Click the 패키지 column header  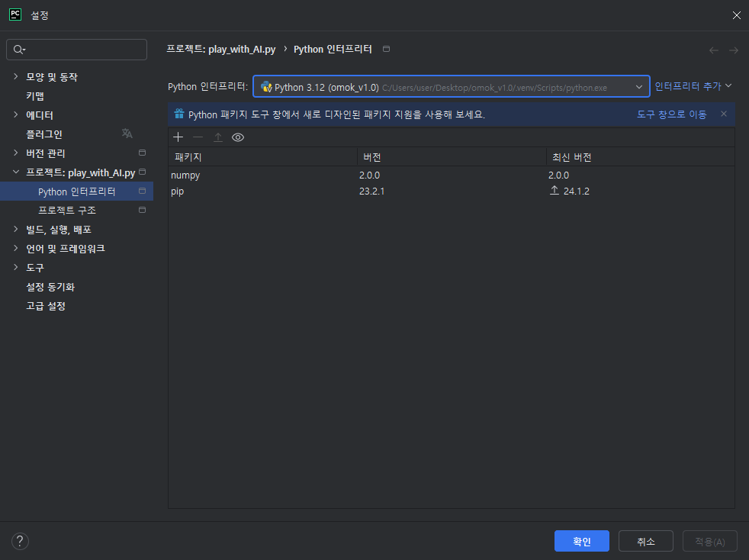(262, 157)
